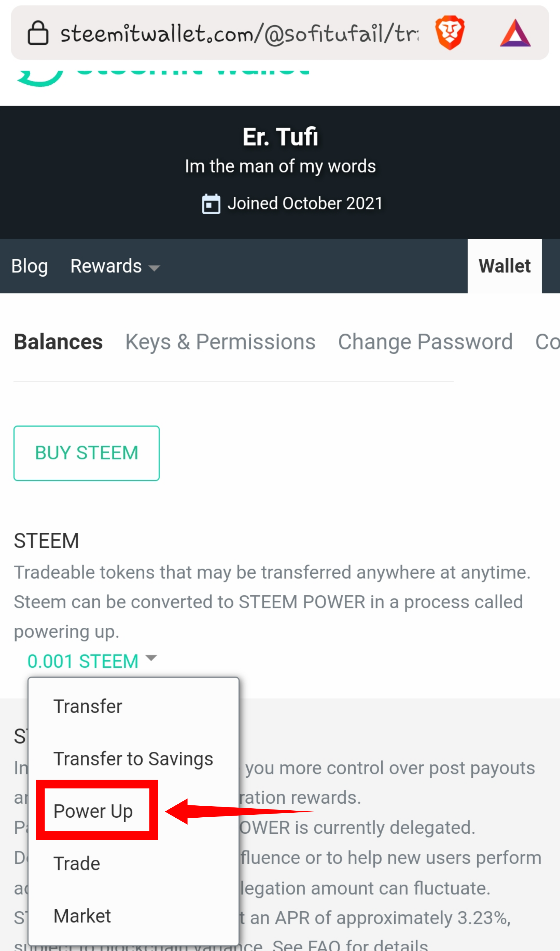The image size is (560, 951).
Task: Click the caret next to 0.001 STEEM
Action: 151,658
